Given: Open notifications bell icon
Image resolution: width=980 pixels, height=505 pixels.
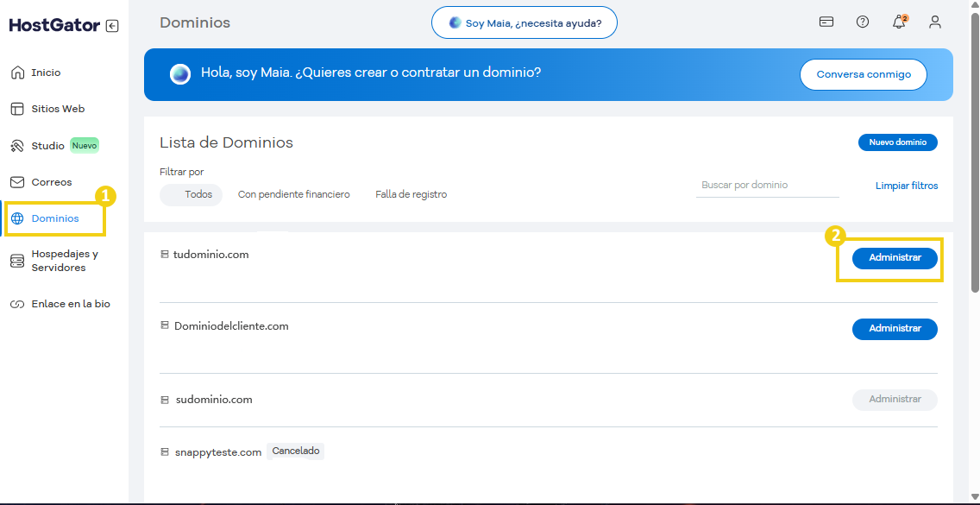Looking at the screenshot, I should [899, 22].
